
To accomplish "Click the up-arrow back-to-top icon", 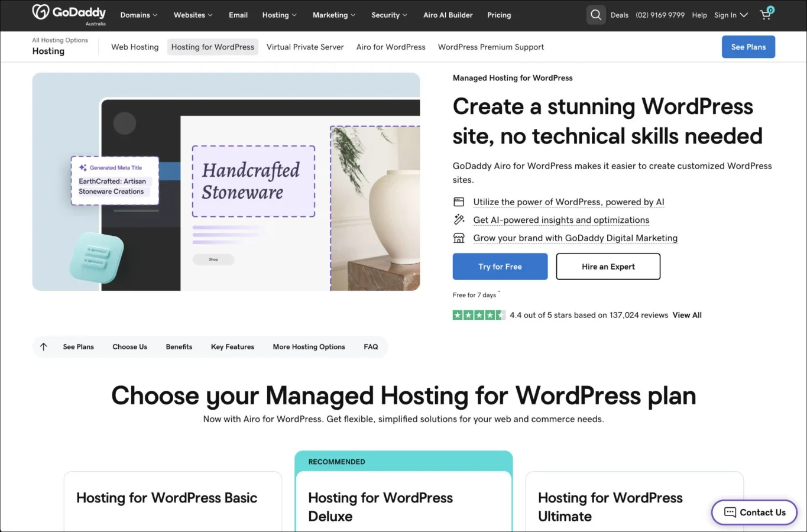I will tap(44, 347).
